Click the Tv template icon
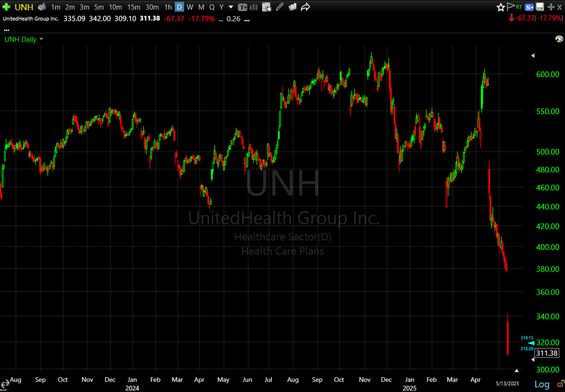565x392 pixels. click(x=243, y=7)
